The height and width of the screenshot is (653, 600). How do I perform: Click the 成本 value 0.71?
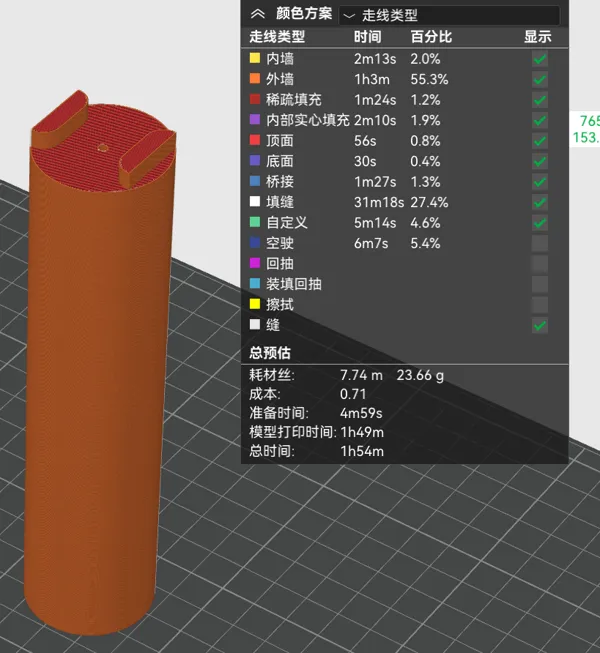353,394
